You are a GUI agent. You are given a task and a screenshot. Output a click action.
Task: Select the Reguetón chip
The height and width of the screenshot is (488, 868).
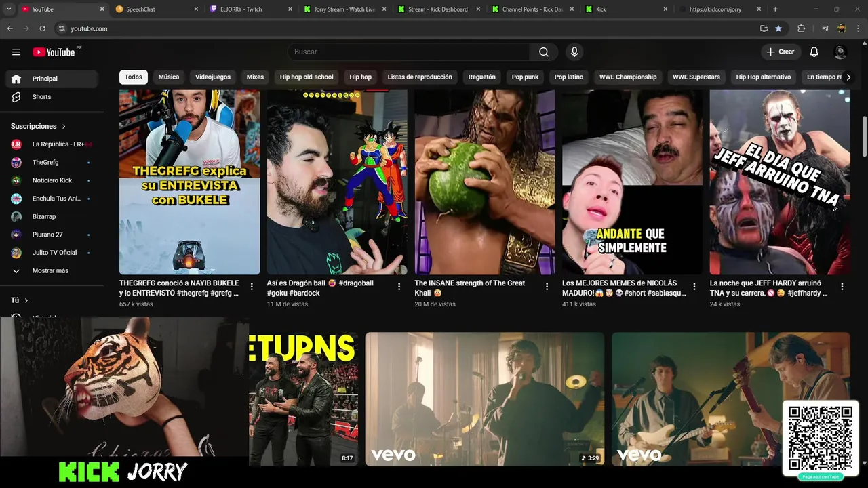482,77
